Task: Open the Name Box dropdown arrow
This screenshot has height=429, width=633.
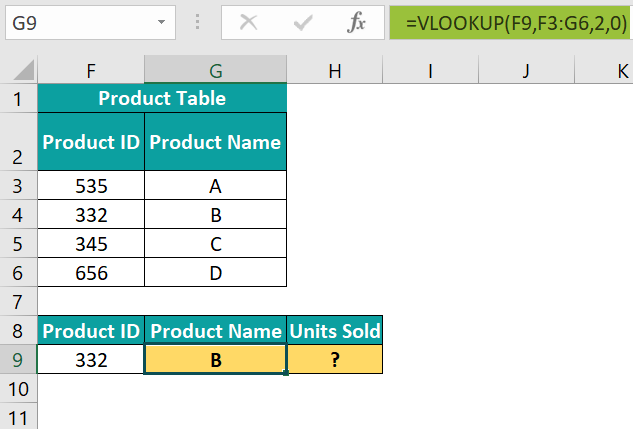Action: point(161,22)
